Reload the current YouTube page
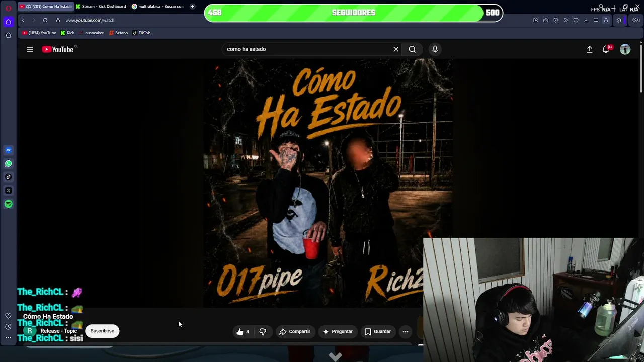 45,20
